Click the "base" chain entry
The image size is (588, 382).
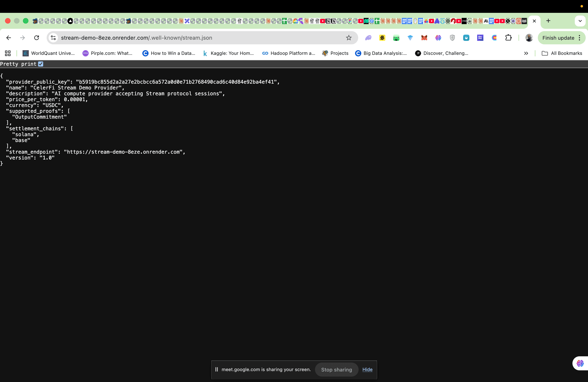pos(21,140)
